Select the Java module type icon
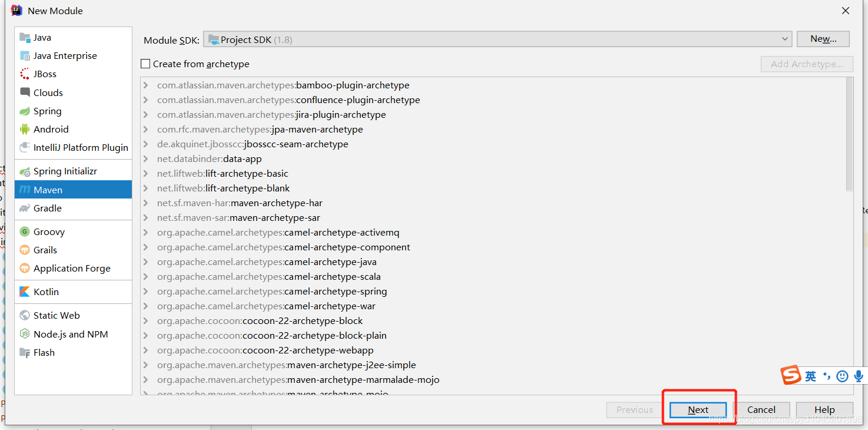 coord(25,38)
